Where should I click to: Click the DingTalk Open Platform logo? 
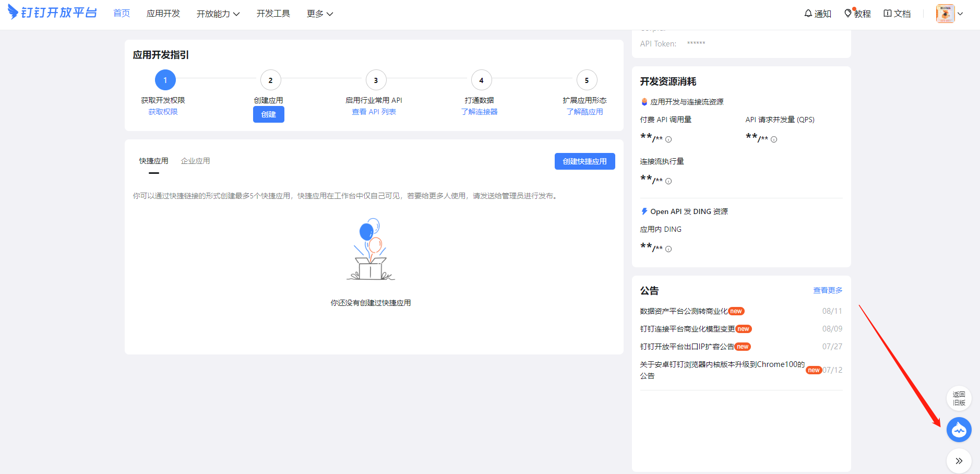pyautogui.click(x=52, y=13)
